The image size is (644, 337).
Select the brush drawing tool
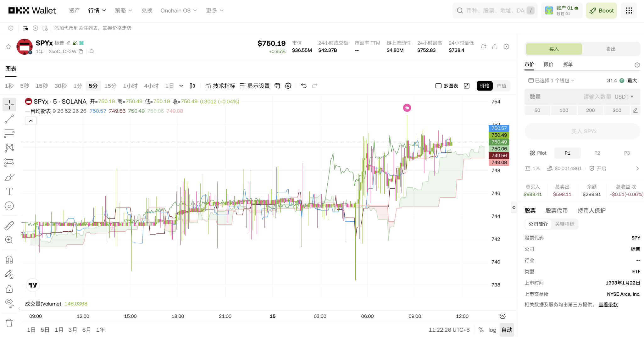tap(9, 177)
